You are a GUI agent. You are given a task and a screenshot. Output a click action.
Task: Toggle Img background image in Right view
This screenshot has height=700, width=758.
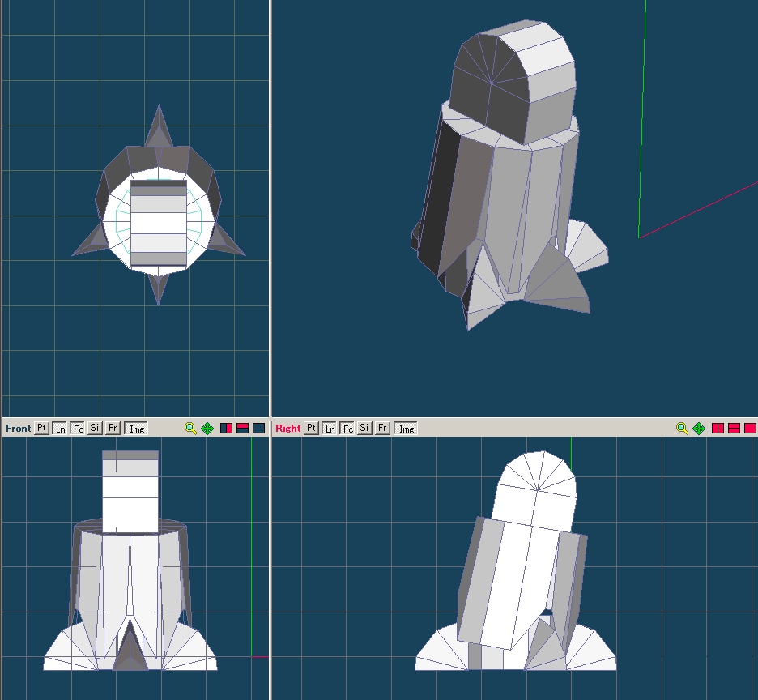[407, 428]
